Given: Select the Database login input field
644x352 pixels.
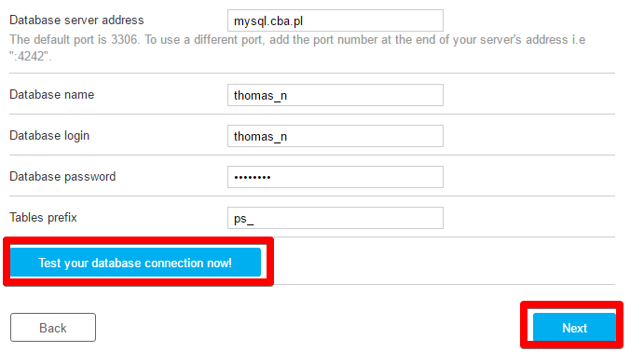Looking at the screenshot, I should pyautogui.click(x=336, y=136).
